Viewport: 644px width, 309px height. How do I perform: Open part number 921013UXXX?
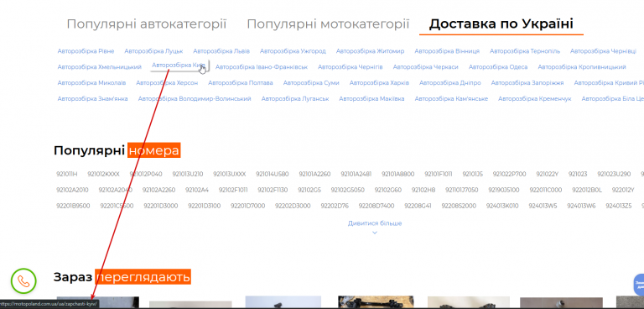pyautogui.click(x=229, y=174)
